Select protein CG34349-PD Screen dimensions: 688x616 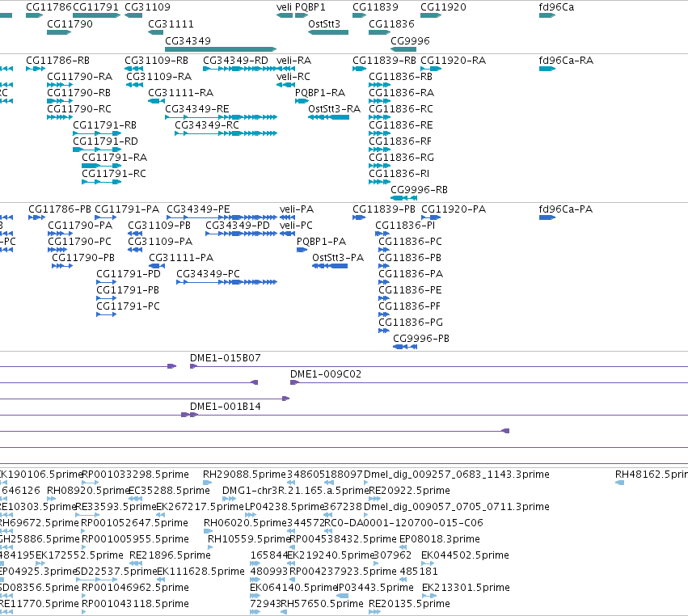(238, 225)
